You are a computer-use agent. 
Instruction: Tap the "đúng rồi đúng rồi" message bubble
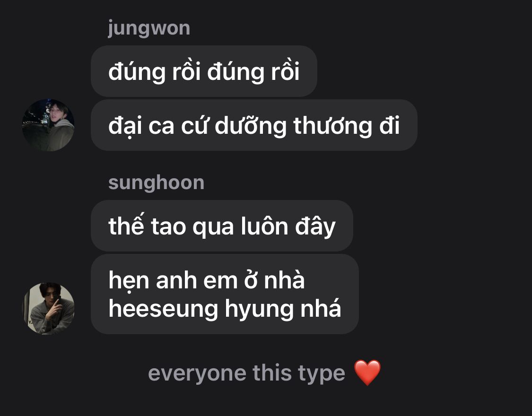204,71
